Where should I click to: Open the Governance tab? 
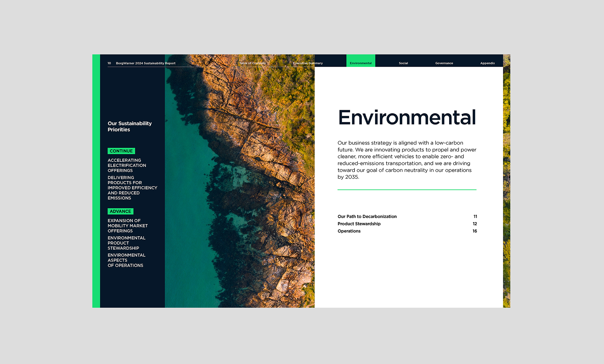click(x=444, y=63)
